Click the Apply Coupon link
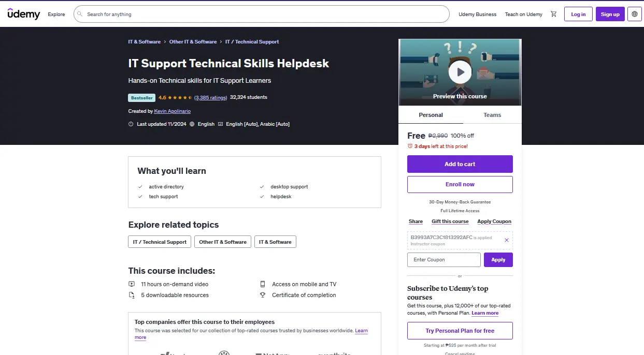This screenshot has height=355, width=644. (494, 221)
